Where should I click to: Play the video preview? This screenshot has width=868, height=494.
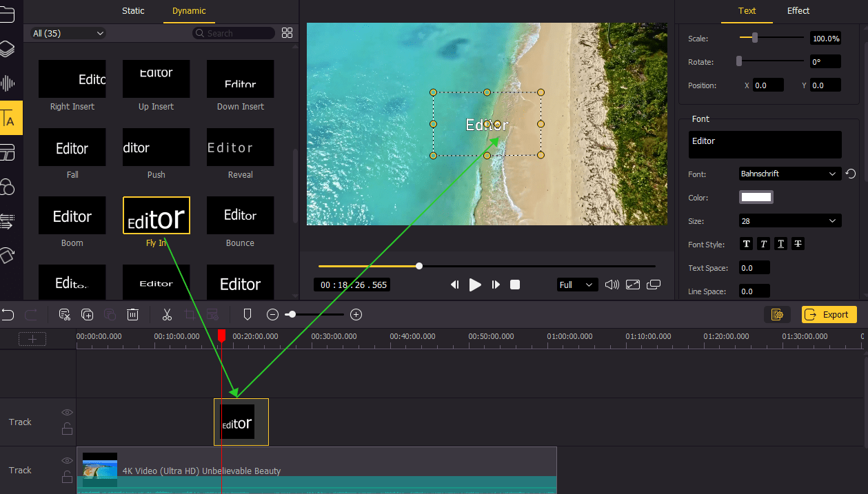tap(475, 285)
